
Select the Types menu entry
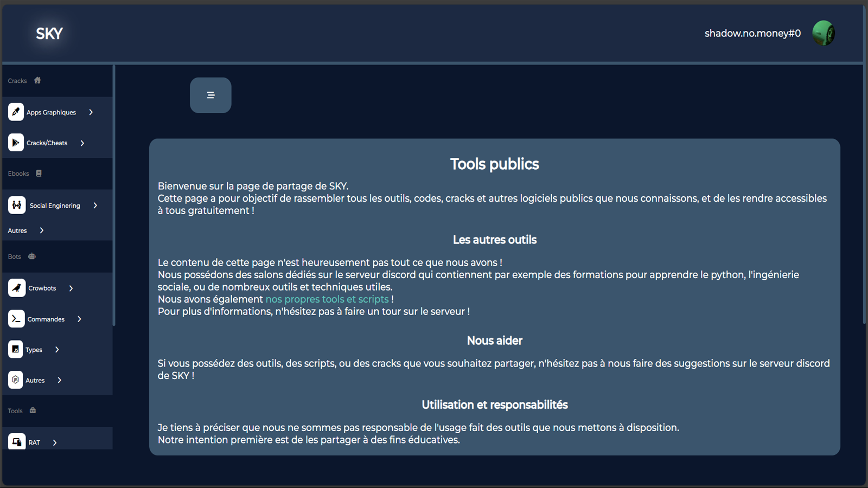pos(34,350)
